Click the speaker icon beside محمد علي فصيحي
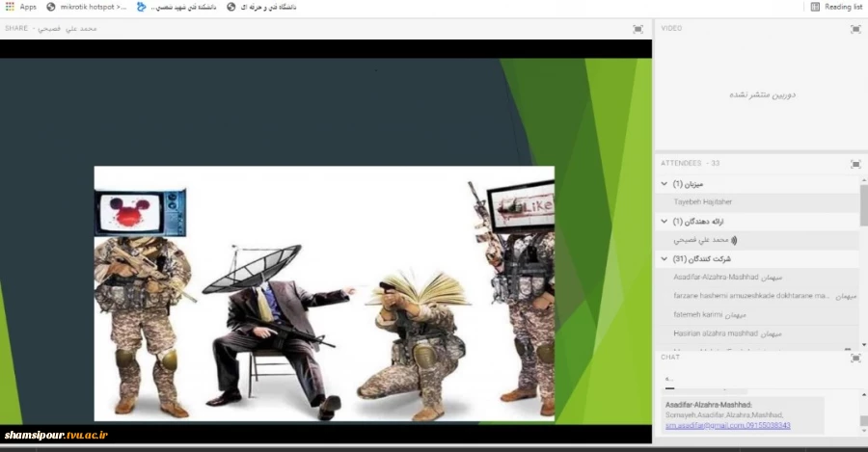The width and height of the screenshot is (868, 452). (x=734, y=240)
